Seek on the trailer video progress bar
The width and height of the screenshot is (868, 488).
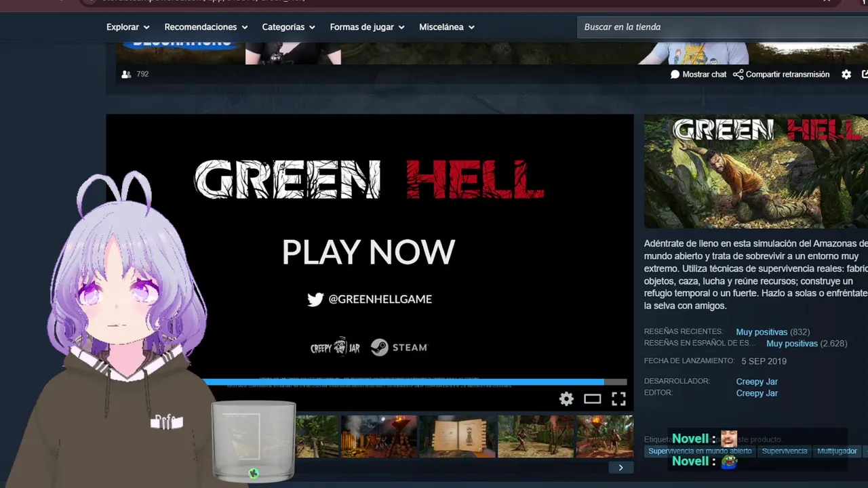415,382
